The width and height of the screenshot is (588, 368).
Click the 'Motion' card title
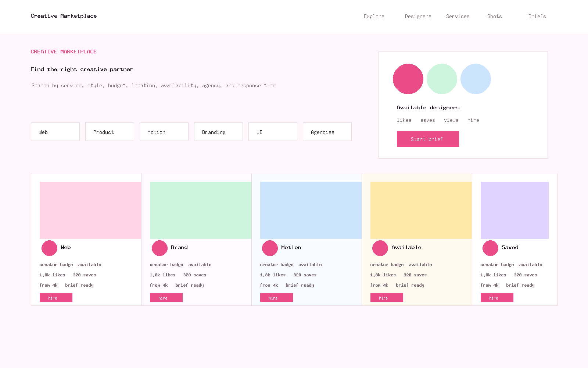tap(291, 247)
